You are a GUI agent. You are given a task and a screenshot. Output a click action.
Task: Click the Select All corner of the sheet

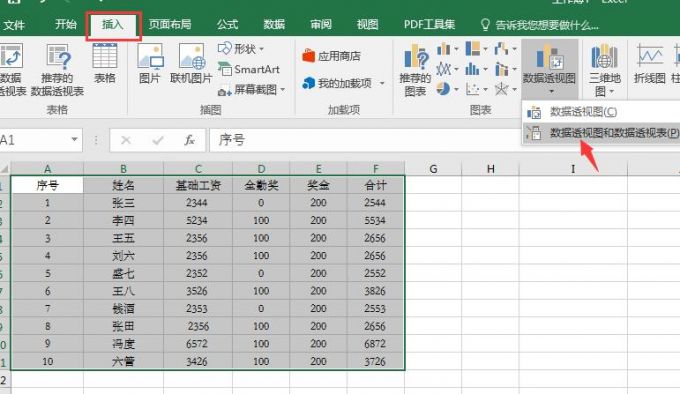click(x=5, y=169)
